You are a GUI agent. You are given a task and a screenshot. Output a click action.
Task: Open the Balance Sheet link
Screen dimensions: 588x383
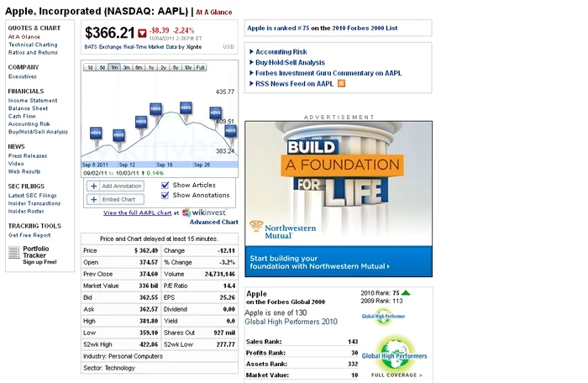[x=28, y=108]
